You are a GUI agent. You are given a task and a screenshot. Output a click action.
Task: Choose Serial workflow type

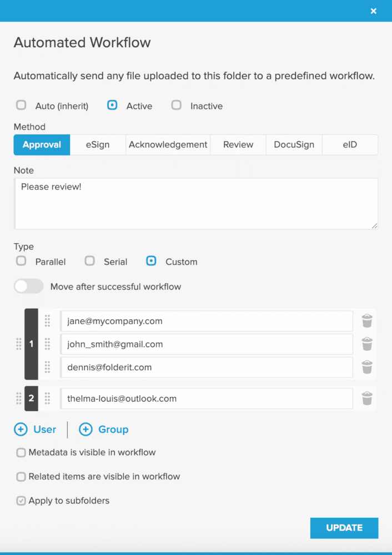click(89, 261)
